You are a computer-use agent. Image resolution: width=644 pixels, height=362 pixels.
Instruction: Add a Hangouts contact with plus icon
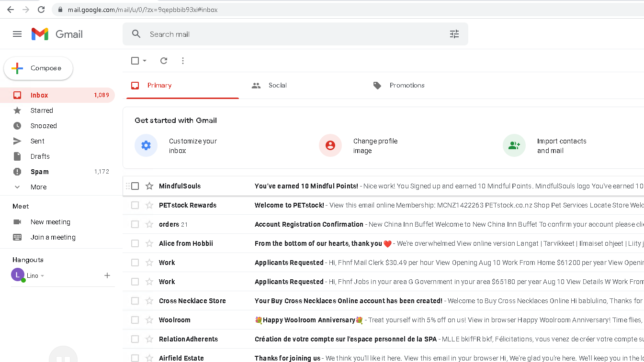(x=107, y=275)
